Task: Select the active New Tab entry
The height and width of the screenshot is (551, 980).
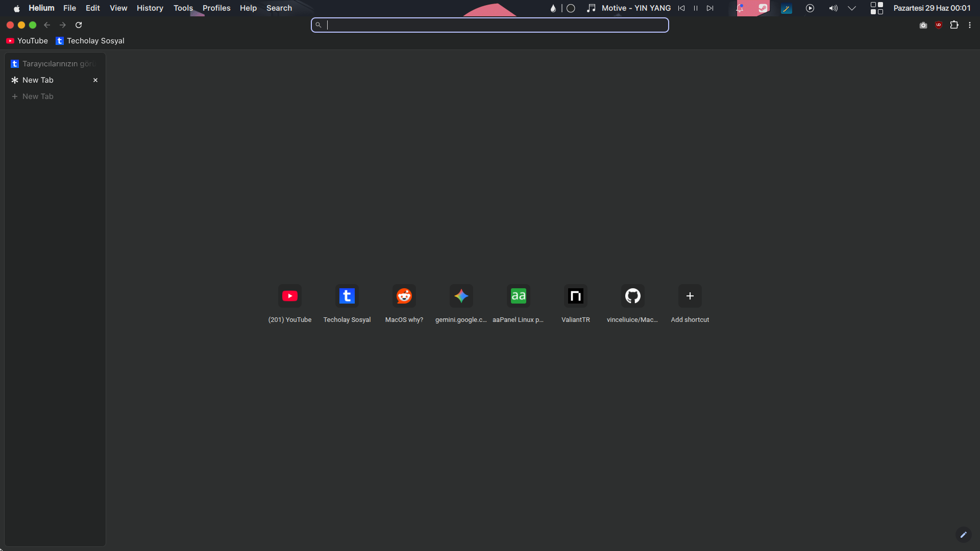Action: tap(55, 80)
